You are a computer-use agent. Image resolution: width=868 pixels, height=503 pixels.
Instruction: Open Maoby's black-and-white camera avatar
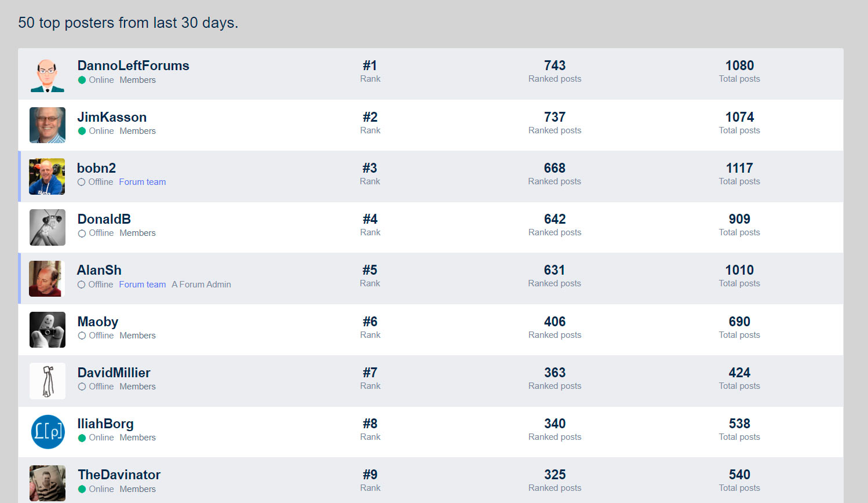pyautogui.click(x=48, y=330)
